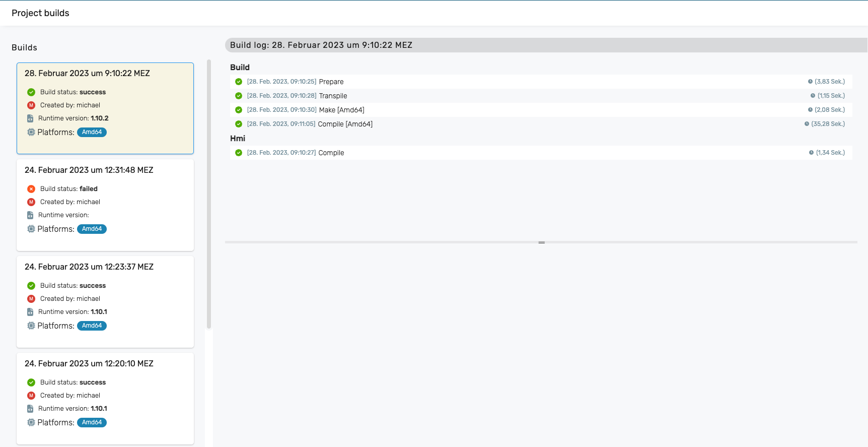Select the 24. Februar 12:31:48 failed build
The image size is (868, 447).
105,205
